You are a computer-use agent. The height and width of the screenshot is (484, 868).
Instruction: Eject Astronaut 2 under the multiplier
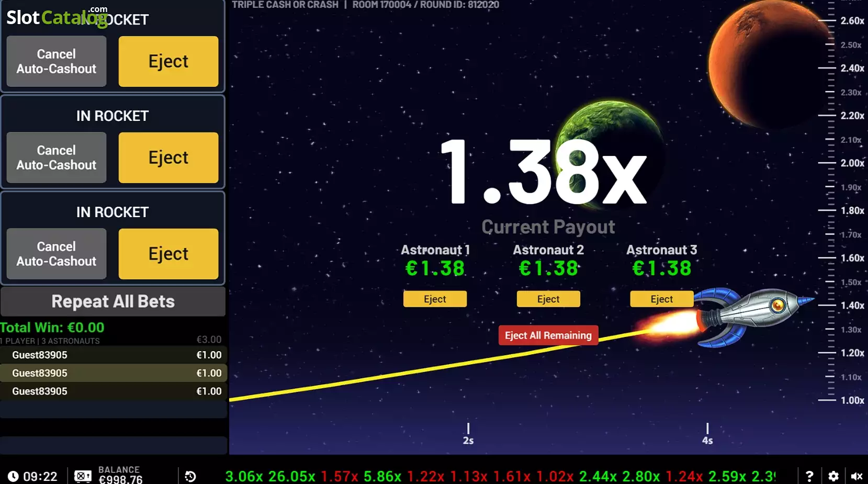point(548,299)
